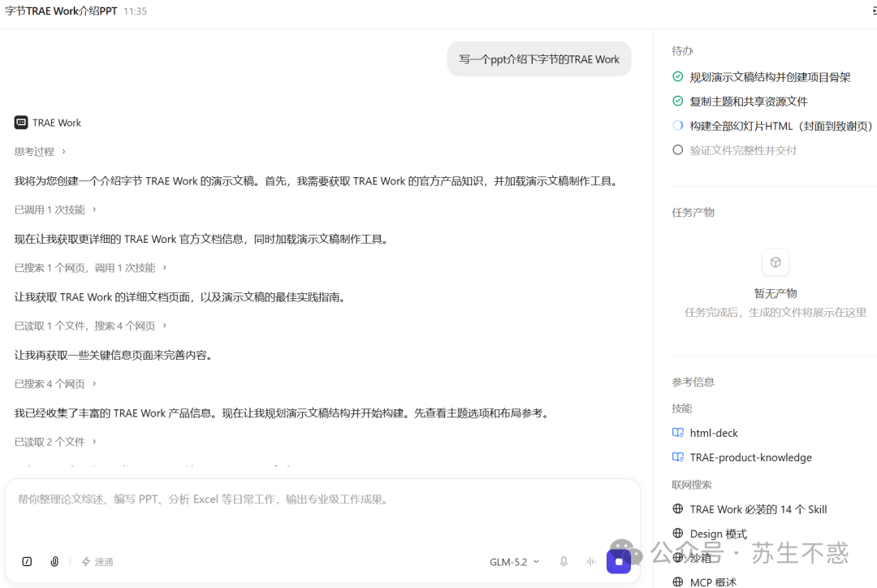Open the TRAE-product-knowledge skill
The width and height of the screenshot is (877, 588).
(x=750, y=457)
